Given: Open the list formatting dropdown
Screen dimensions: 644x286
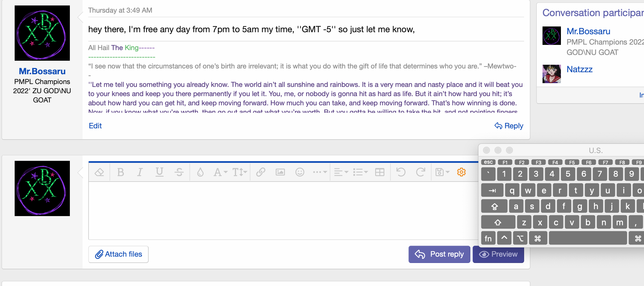Looking at the screenshot, I should [x=360, y=172].
